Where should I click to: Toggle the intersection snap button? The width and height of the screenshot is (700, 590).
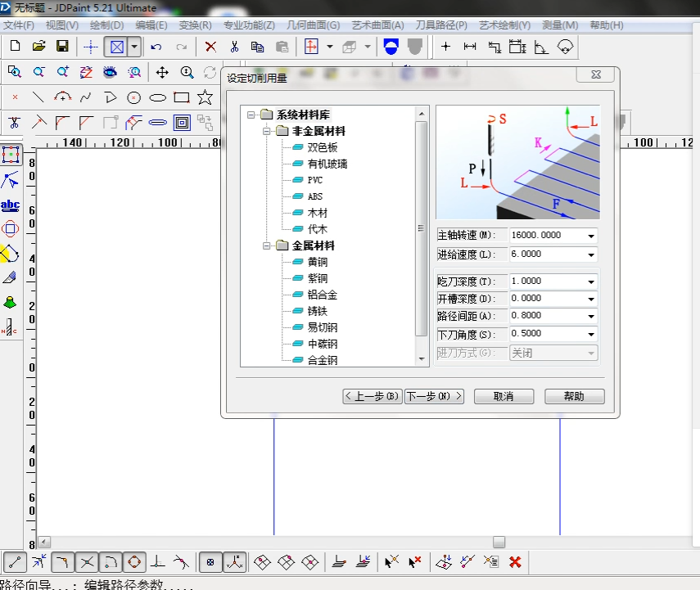(86, 562)
